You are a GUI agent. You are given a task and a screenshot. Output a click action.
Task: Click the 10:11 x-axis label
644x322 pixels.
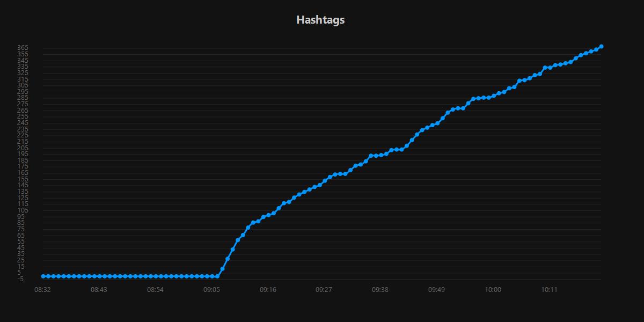point(550,289)
